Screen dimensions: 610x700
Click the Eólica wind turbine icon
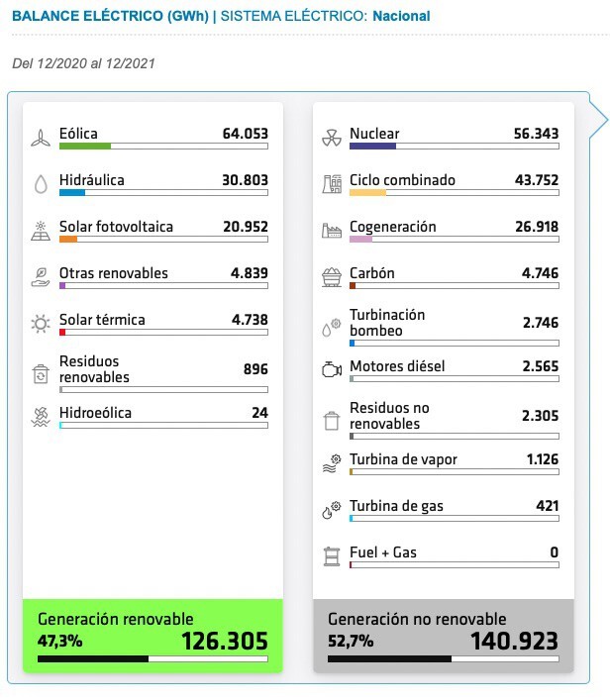point(41,138)
